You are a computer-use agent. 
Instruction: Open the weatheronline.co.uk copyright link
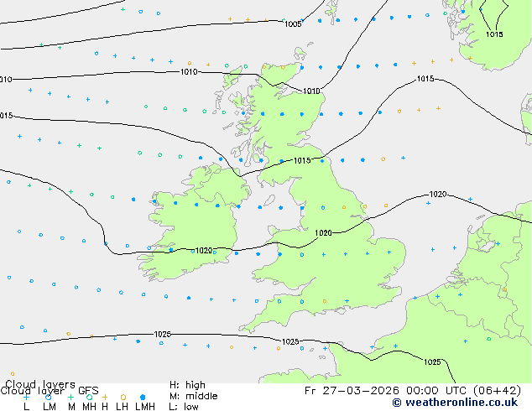point(455,403)
